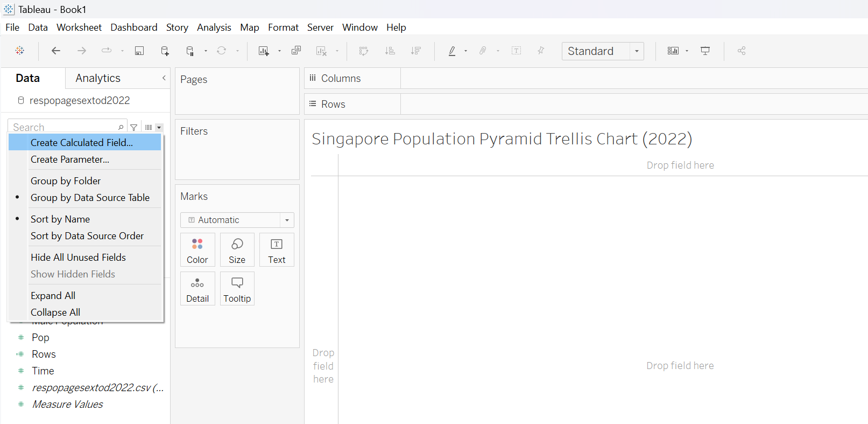Enable Group by Folder option

(x=66, y=181)
